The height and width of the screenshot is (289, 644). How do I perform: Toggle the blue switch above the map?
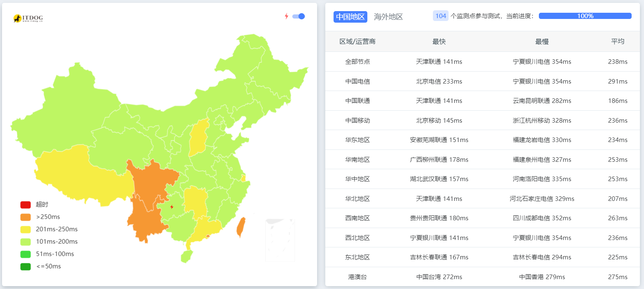click(298, 16)
